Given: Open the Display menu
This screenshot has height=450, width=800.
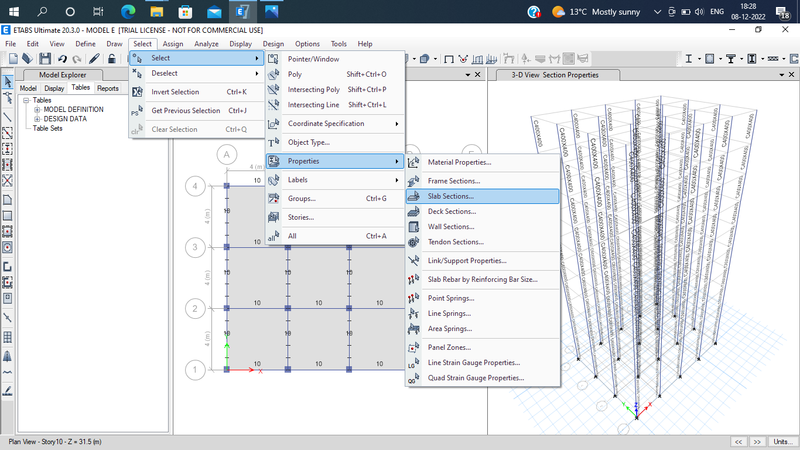Looking at the screenshot, I should coord(240,44).
